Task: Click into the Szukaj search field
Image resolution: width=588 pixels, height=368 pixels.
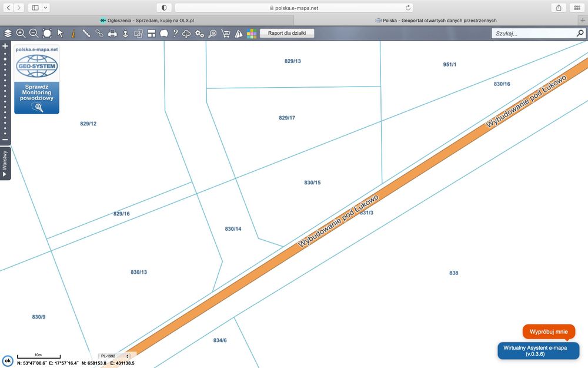Action: [534, 34]
